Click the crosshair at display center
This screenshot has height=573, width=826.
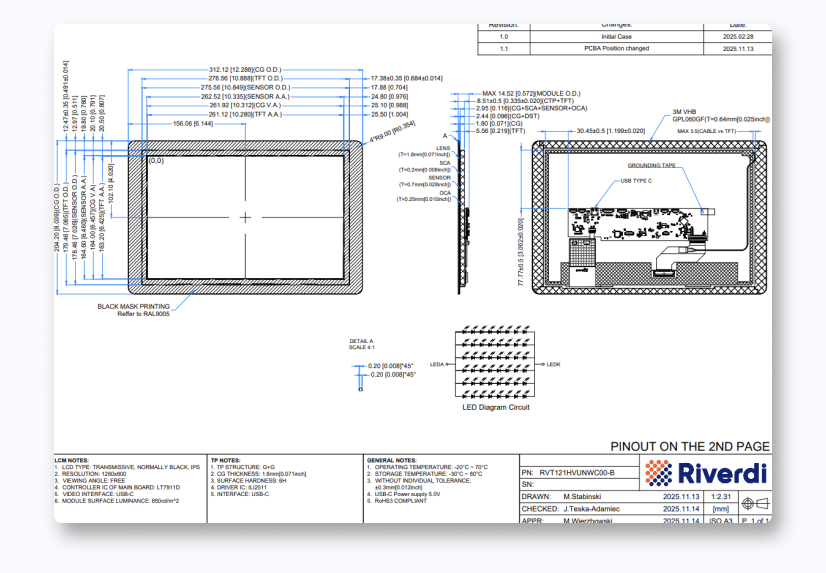pos(246,217)
